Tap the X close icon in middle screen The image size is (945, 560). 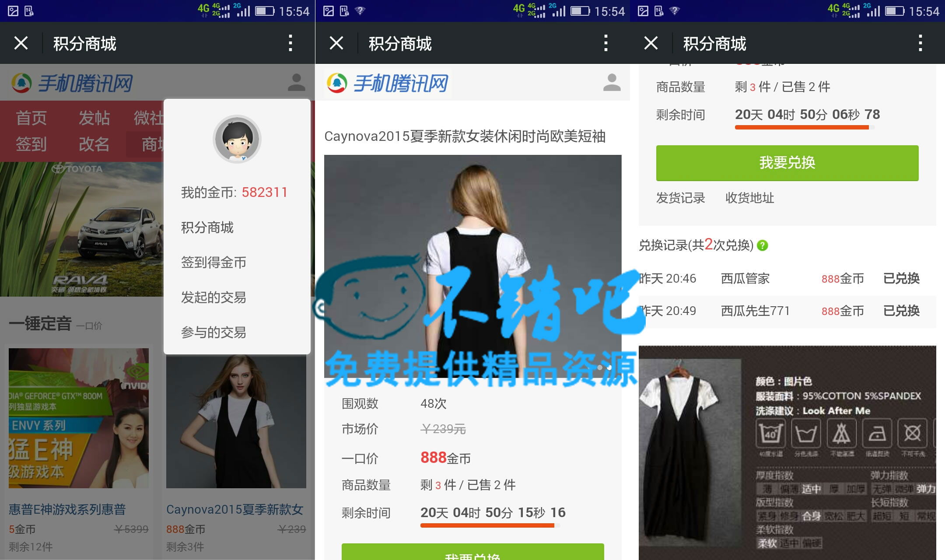[x=336, y=43]
